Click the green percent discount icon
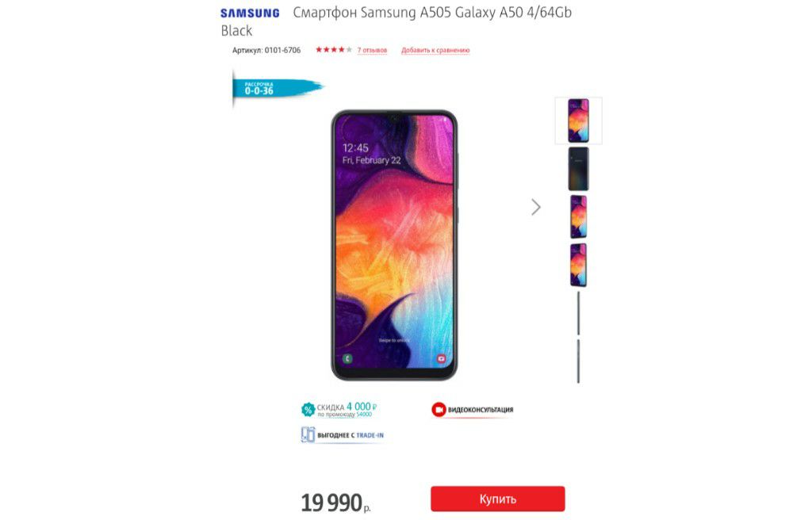Viewport: 812px width, 520px height. pyautogui.click(x=308, y=410)
